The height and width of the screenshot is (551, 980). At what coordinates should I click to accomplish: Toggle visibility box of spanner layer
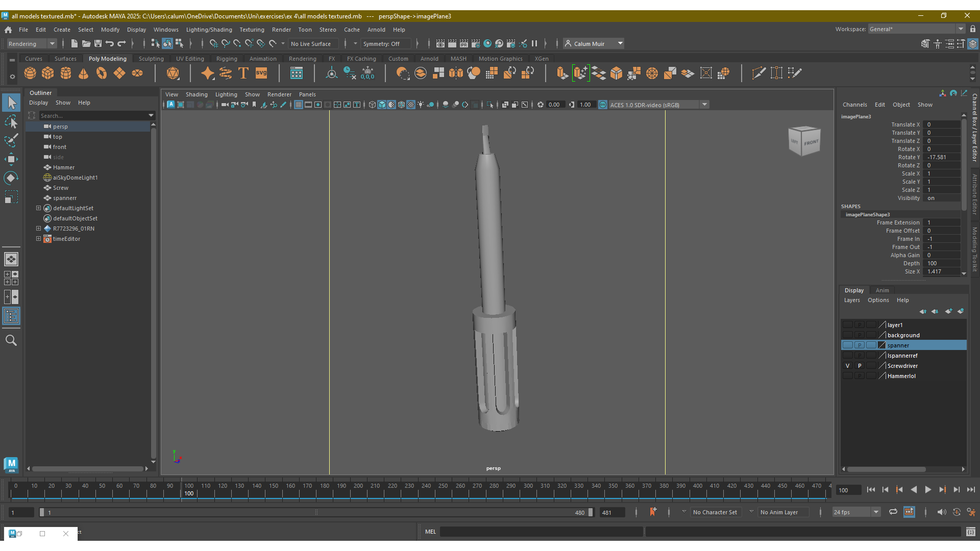click(x=847, y=345)
